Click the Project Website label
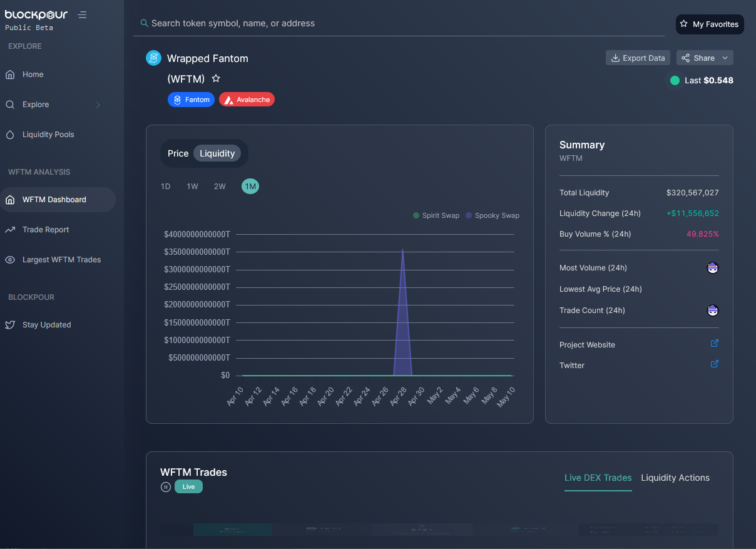756x549 pixels. [587, 345]
